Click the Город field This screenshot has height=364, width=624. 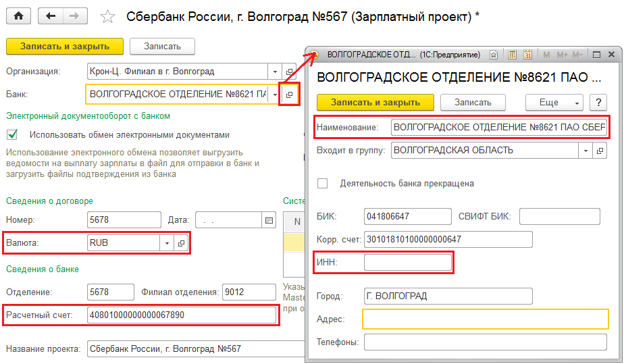[448, 296]
